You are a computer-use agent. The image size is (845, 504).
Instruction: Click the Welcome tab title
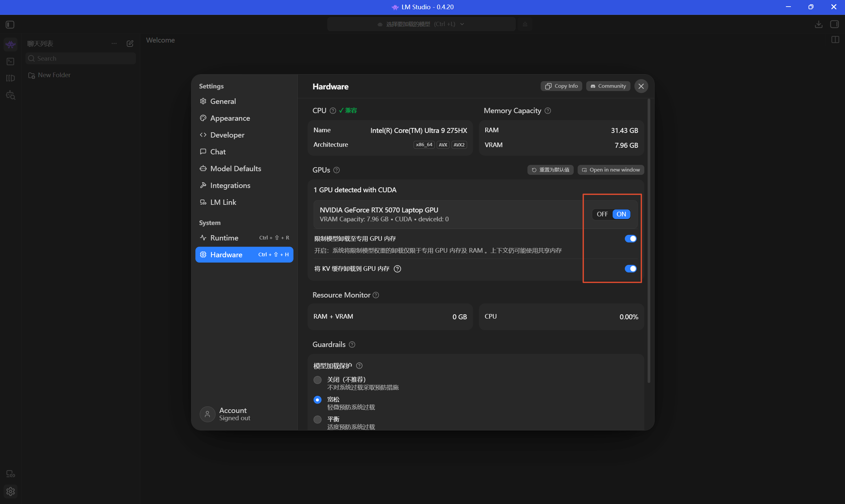pos(160,40)
